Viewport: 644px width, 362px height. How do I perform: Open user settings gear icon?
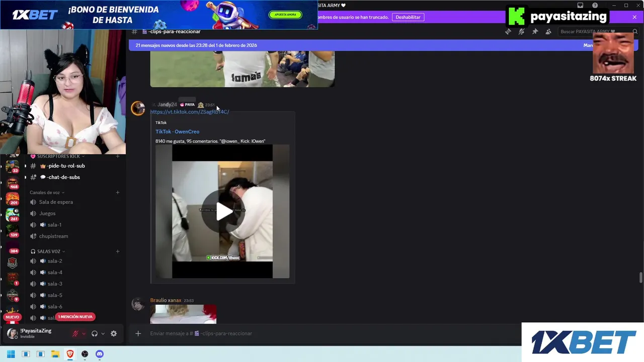click(x=114, y=333)
